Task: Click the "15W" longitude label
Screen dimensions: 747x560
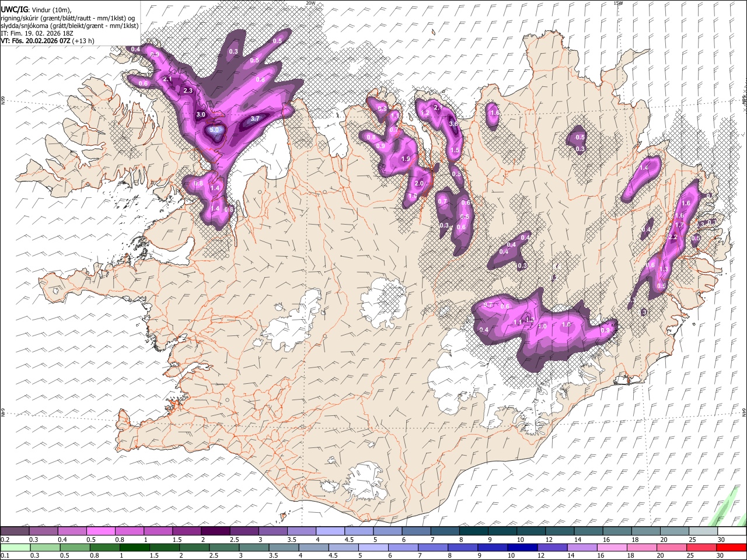Action: click(x=618, y=3)
